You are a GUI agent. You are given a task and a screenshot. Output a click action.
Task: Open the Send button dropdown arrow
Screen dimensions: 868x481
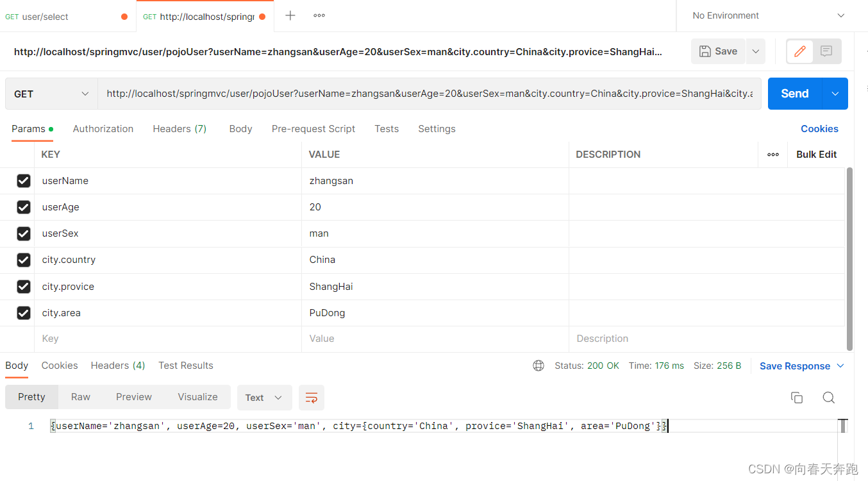835,94
